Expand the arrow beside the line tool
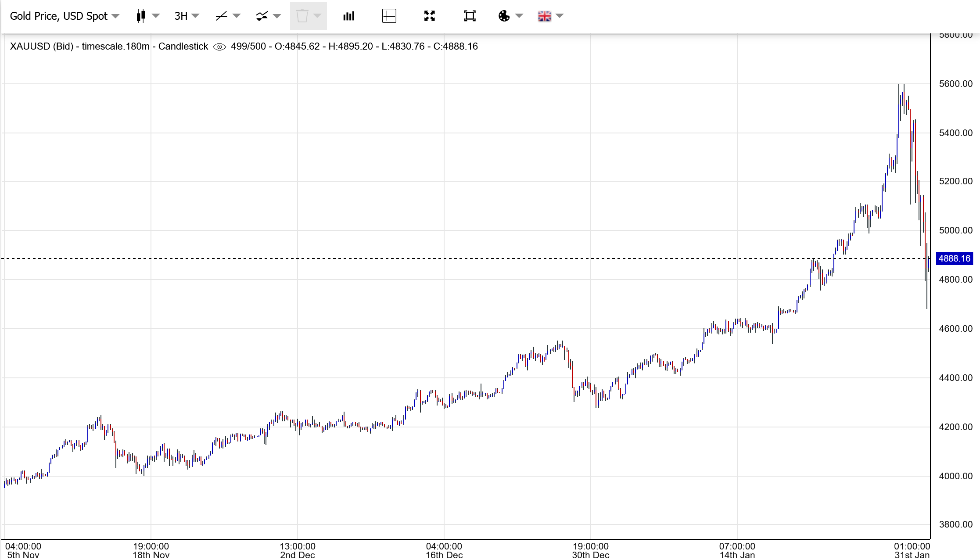The image size is (980, 560). coord(237,16)
